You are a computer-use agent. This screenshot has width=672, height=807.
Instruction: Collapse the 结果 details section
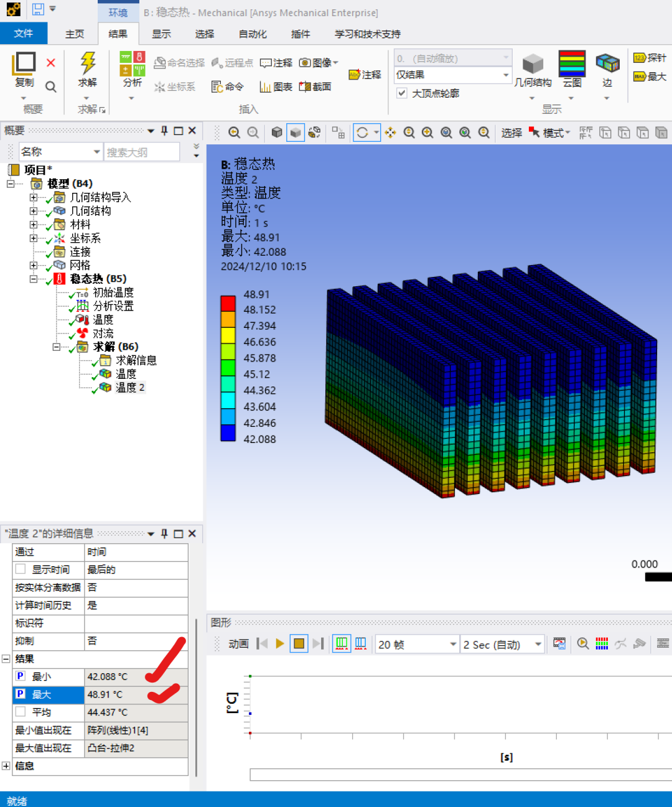(x=6, y=658)
